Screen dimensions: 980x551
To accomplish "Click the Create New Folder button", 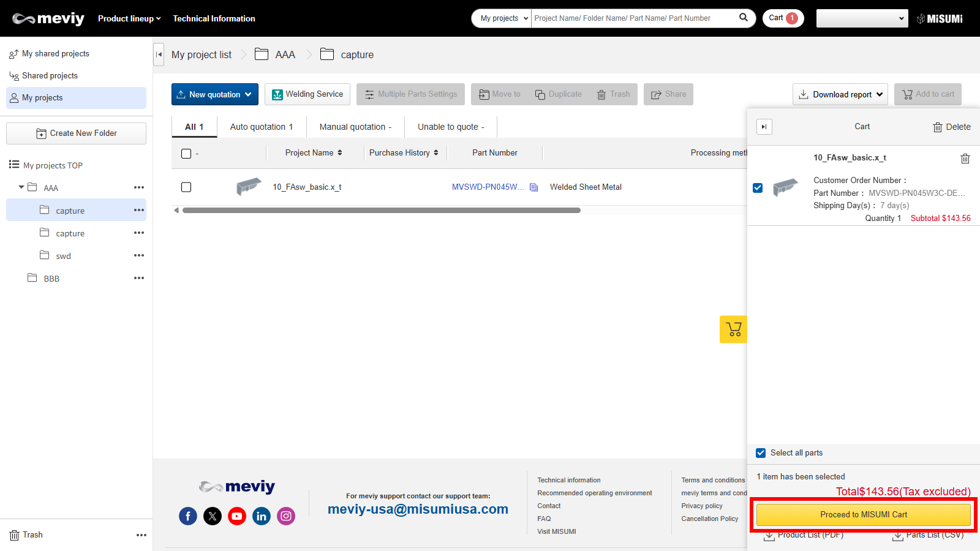I will (77, 133).
